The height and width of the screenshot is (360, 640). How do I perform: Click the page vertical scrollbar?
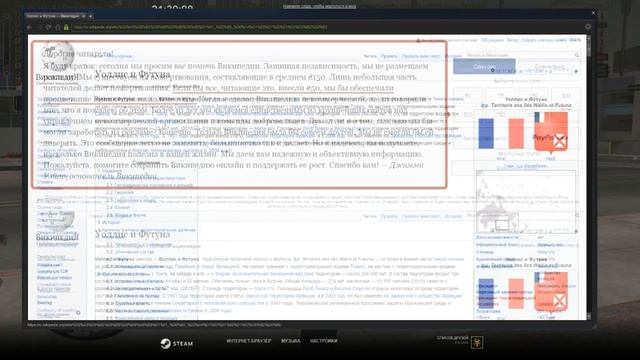point(589,177)
